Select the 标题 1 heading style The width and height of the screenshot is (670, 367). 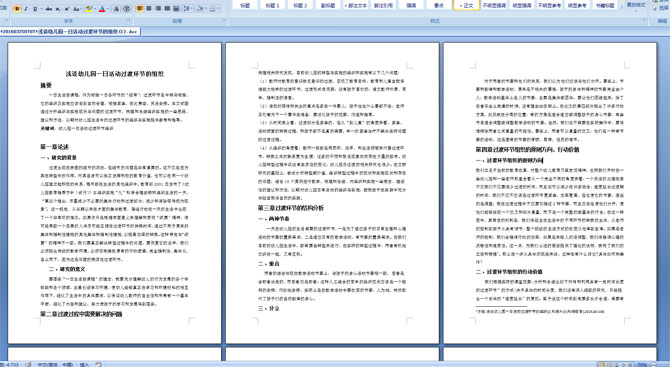tap(272, 5)
